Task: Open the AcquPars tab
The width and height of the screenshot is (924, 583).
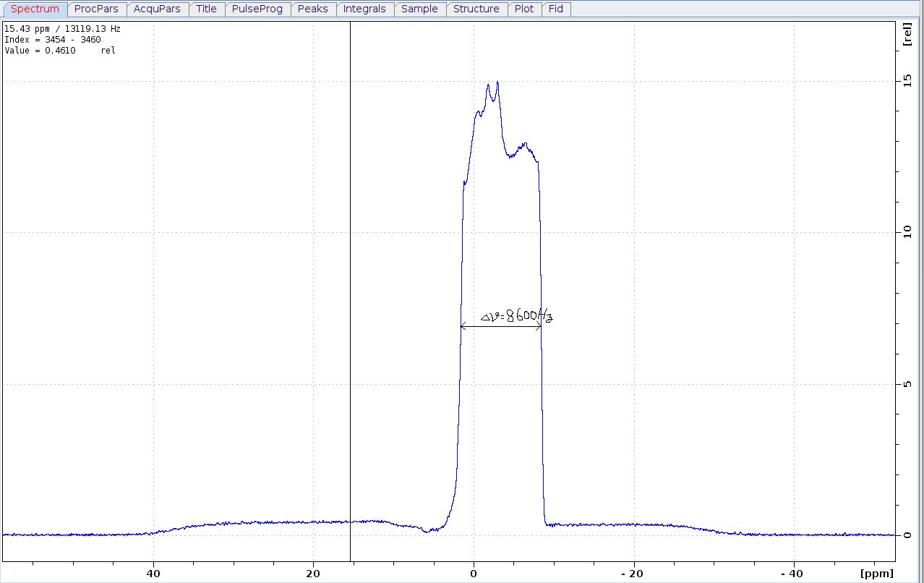Action: click(157, 9)
